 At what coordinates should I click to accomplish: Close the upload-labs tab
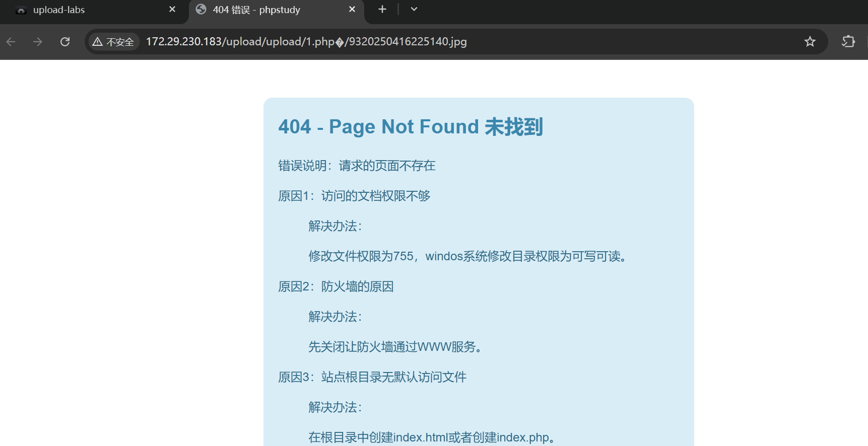click(x=172, y=10)
